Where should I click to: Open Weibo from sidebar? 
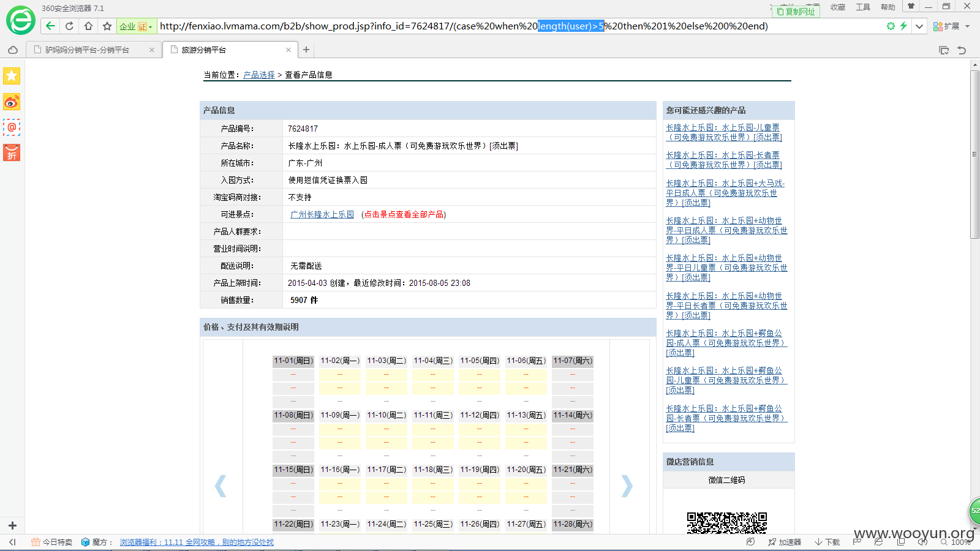click(12, 102)
